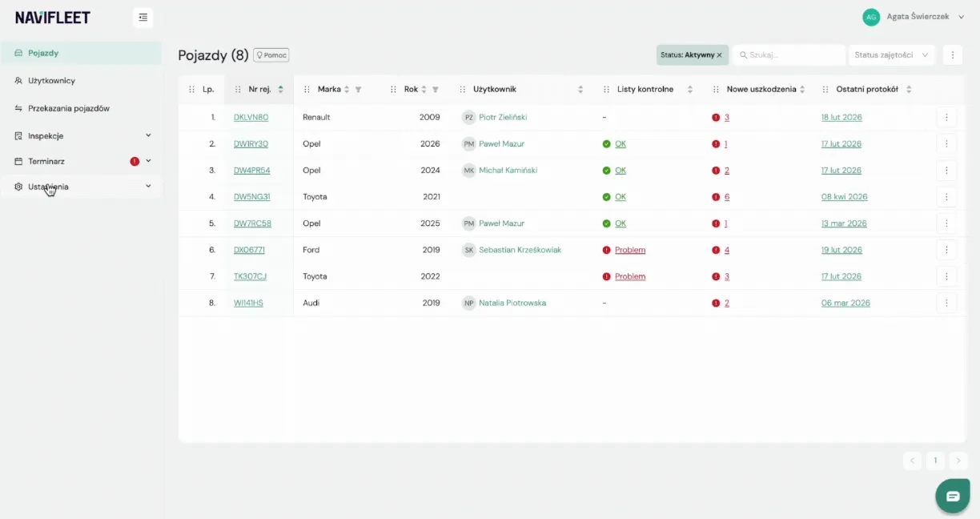Open row actions menu for TK307CJ

946,276
